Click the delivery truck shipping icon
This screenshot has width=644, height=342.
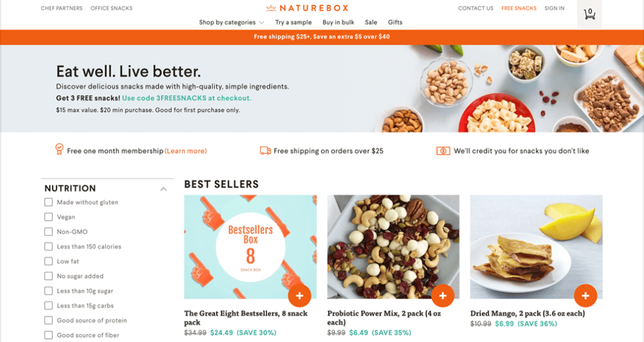click(x=265, y=151)
